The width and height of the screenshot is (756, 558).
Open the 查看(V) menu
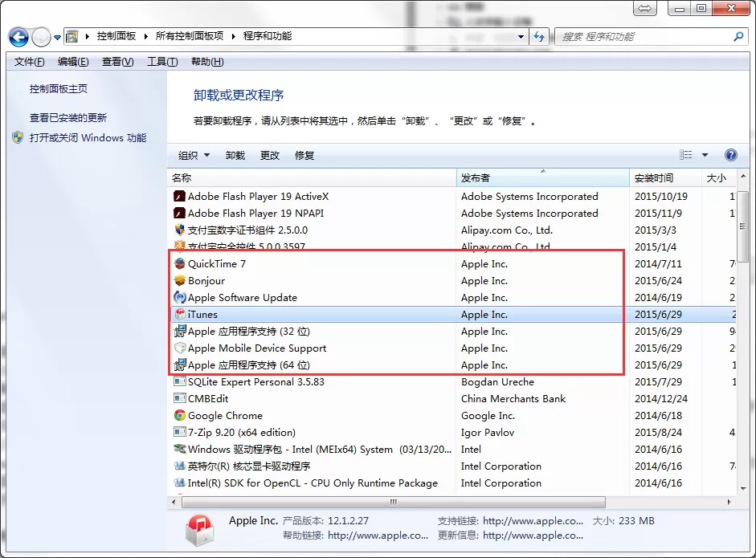pyautogui.click(x=117, y=62)
